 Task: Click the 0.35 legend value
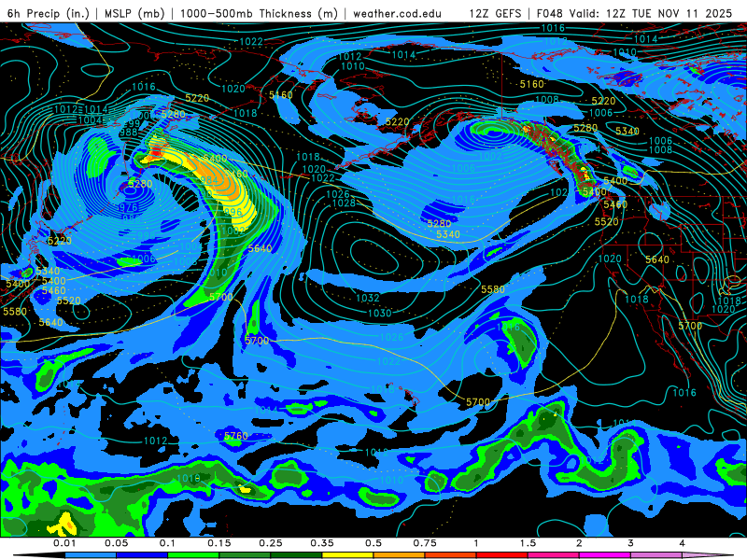tap(322, 543)
